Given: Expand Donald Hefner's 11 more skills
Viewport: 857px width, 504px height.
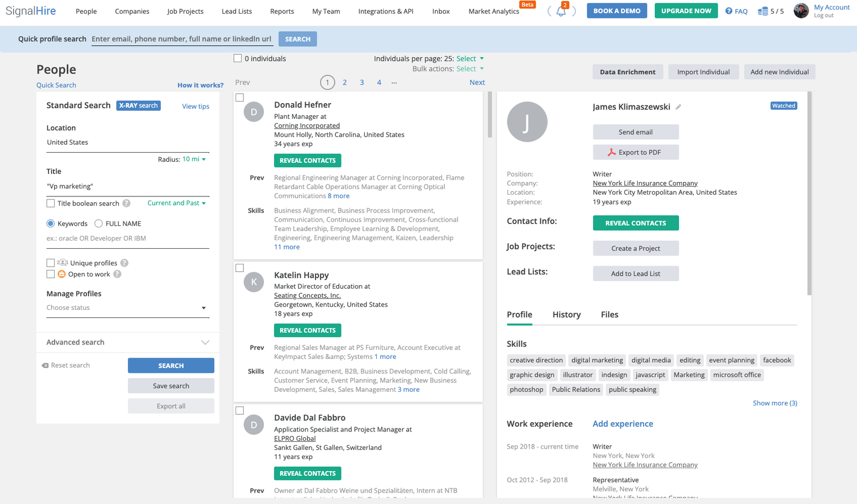Looking at the screenshot, I should click(x=287, y=247).
